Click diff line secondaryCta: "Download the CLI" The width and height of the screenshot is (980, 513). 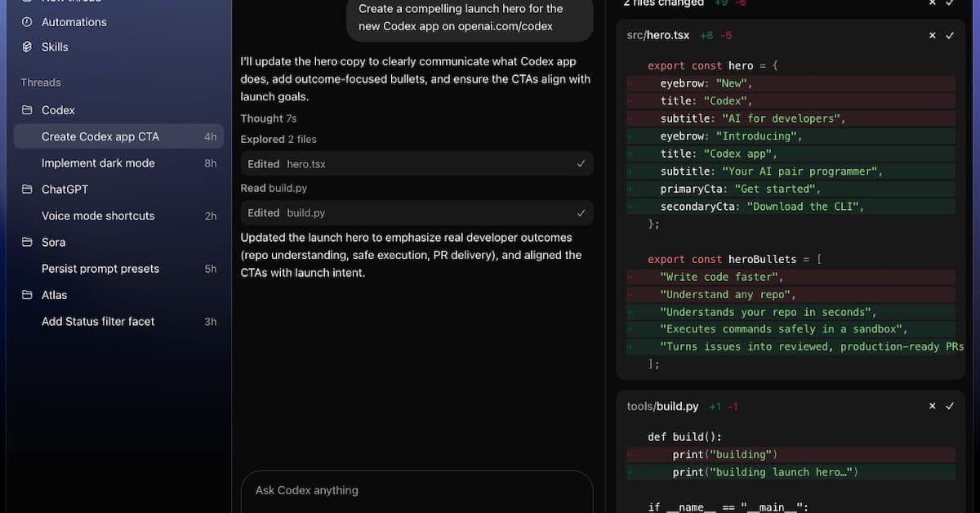click(x=791, y=207)
